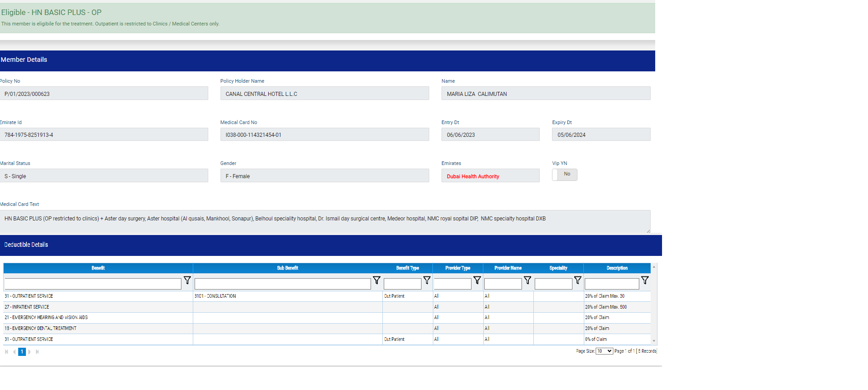Go to previous page using pager arrow

coord(14,352)
